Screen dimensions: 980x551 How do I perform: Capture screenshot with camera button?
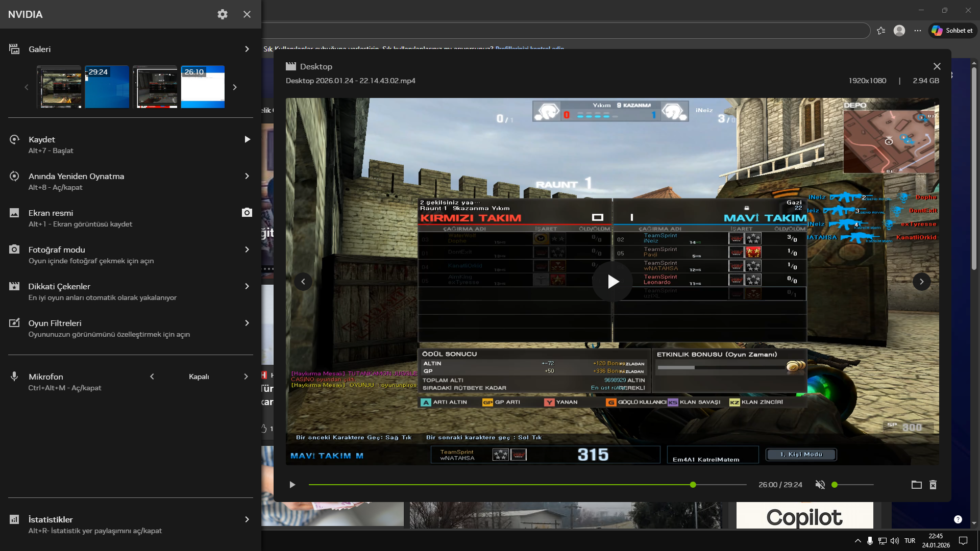coord(247,212)
